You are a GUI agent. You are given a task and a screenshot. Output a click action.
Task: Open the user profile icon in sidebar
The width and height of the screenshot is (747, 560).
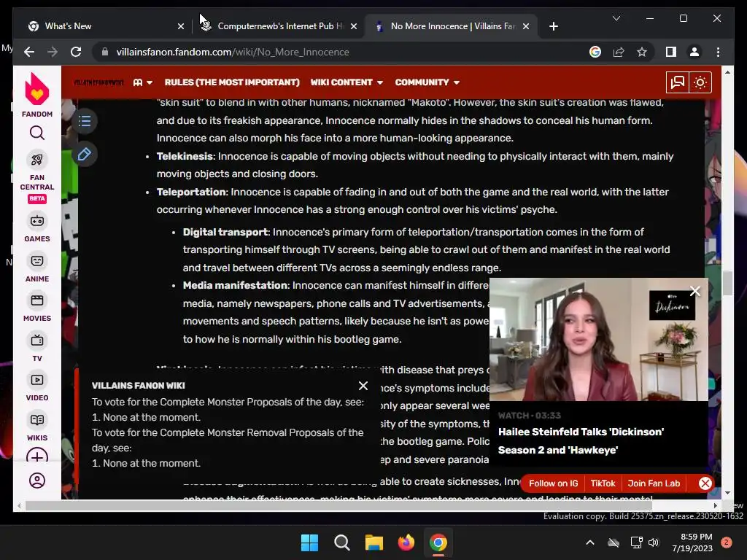pos(36,481)
